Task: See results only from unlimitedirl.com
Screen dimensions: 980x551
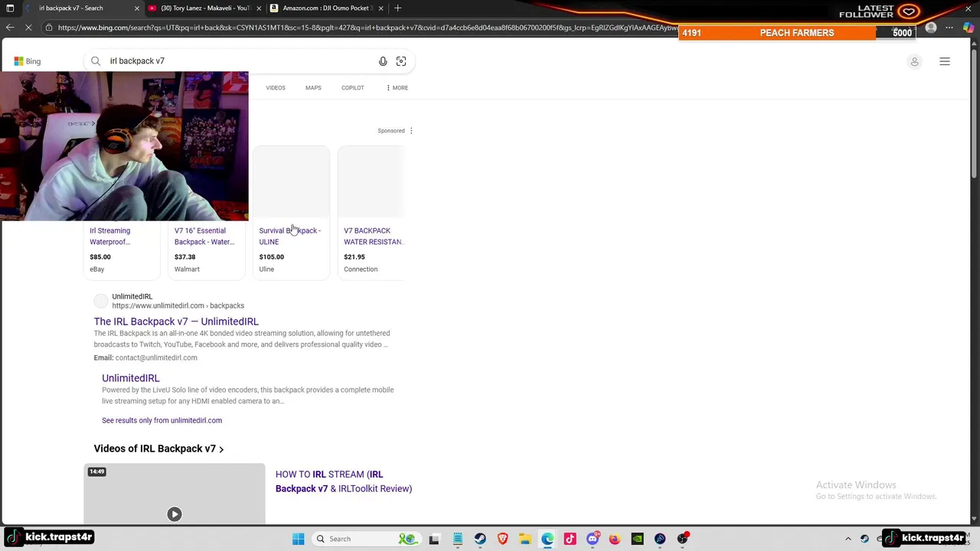Action: 162,420
